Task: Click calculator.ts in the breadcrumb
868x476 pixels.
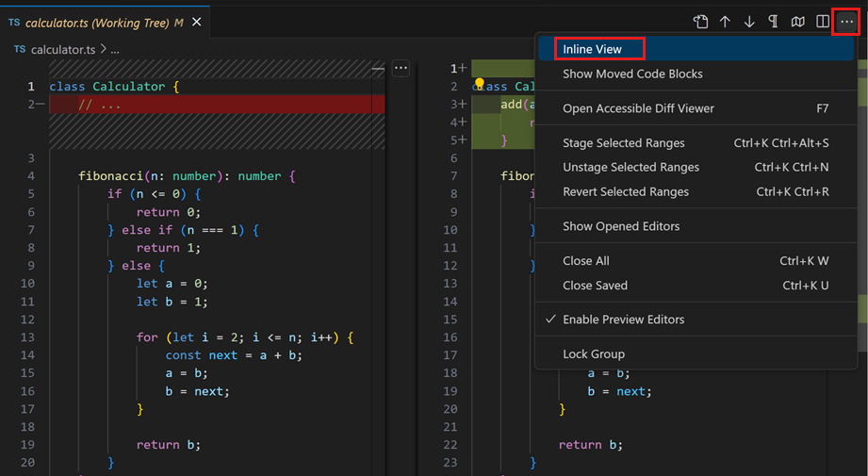Action: click(61, 49)
